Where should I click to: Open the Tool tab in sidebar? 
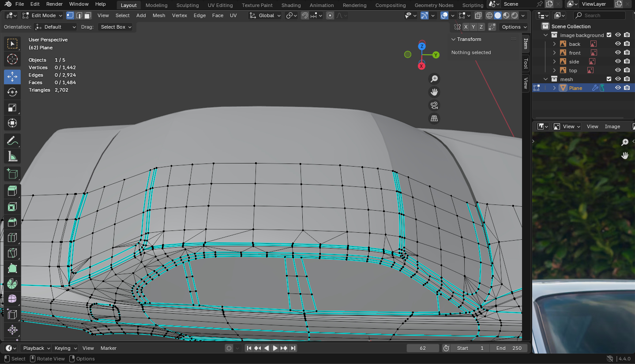[526, 64]
